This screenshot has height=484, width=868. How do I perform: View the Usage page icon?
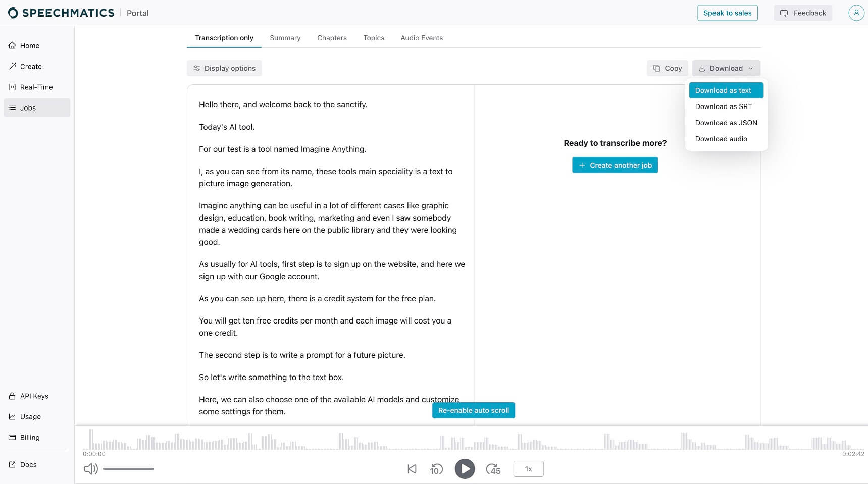click(x=12, y=416)
